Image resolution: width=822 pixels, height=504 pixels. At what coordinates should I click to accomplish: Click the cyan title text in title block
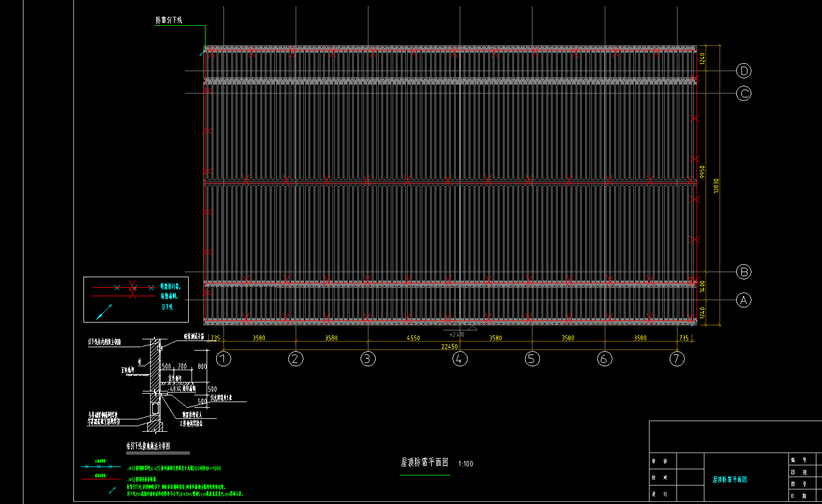[730, 479]
